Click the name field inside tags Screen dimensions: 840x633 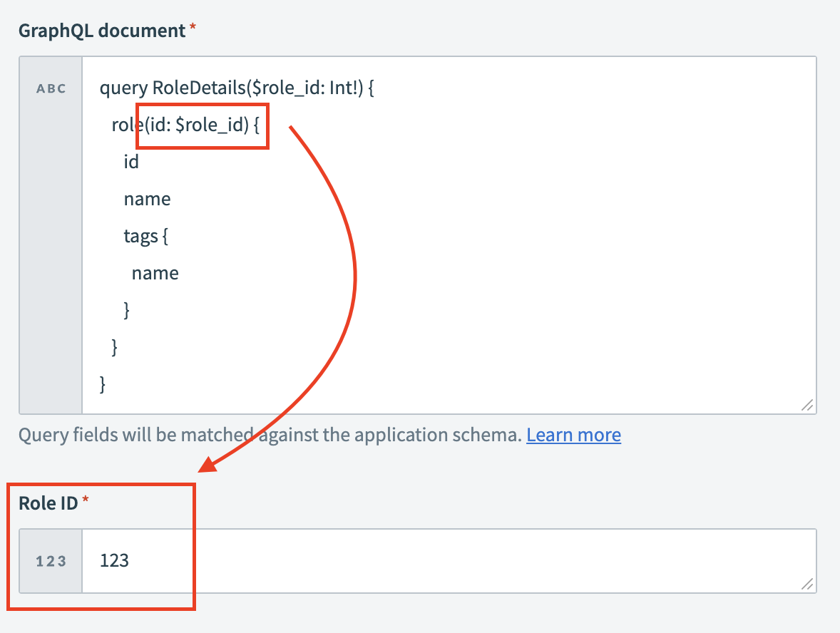pyautogui.click(x=155, y=272)
